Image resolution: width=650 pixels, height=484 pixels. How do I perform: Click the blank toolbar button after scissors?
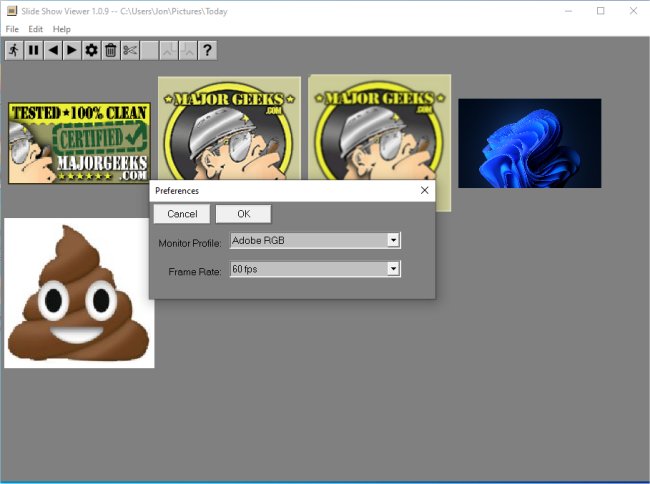tap(149, 51)
